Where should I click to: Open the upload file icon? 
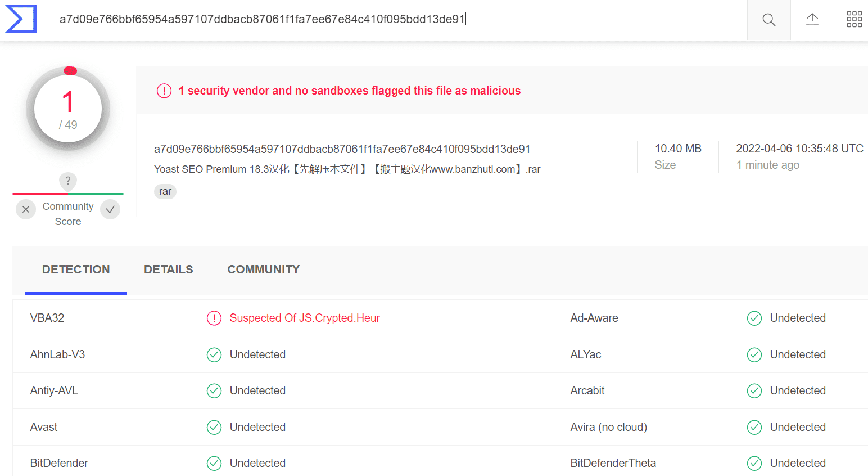click(812, 20)
